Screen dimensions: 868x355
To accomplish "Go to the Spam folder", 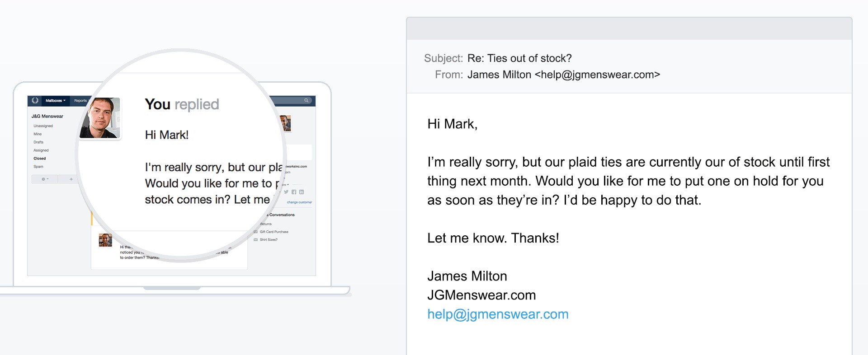I will pyautogui.click(x=38, y=167).
